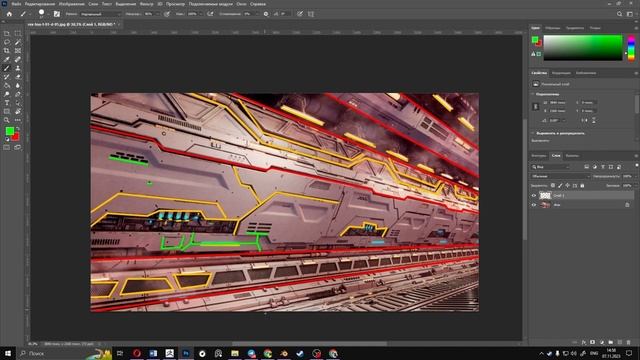Open the brush settings panel icon

click(x=57, y=14)
